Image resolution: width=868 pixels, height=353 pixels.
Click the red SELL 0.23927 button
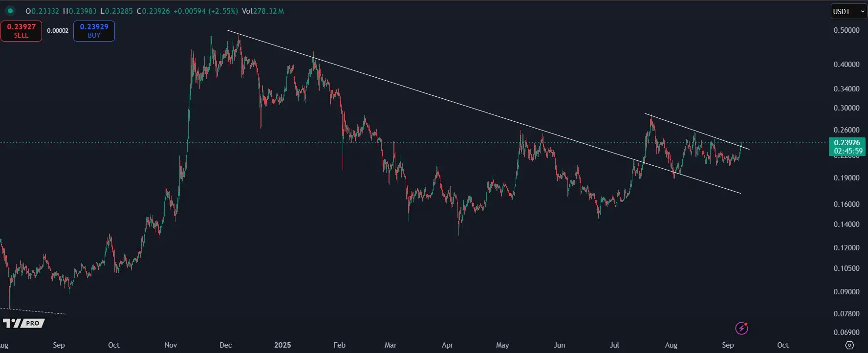coord(21,31)
